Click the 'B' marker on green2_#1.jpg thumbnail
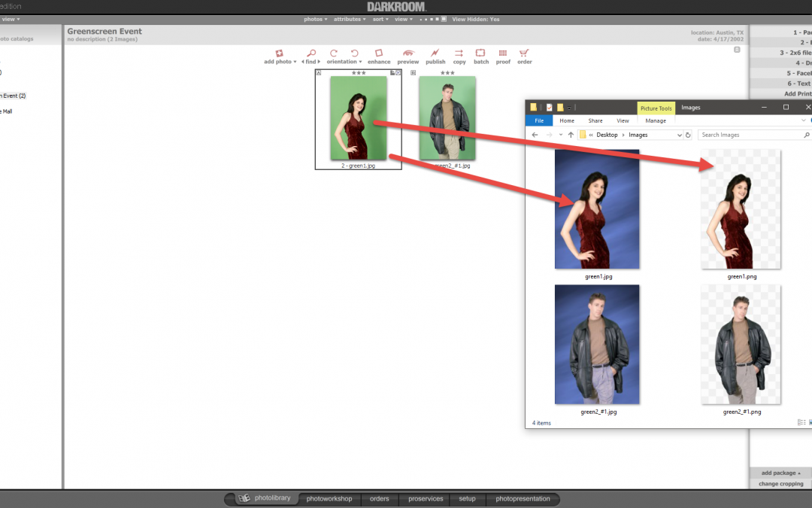The height and width of the screenshot is (508, 812). (413, 72)
